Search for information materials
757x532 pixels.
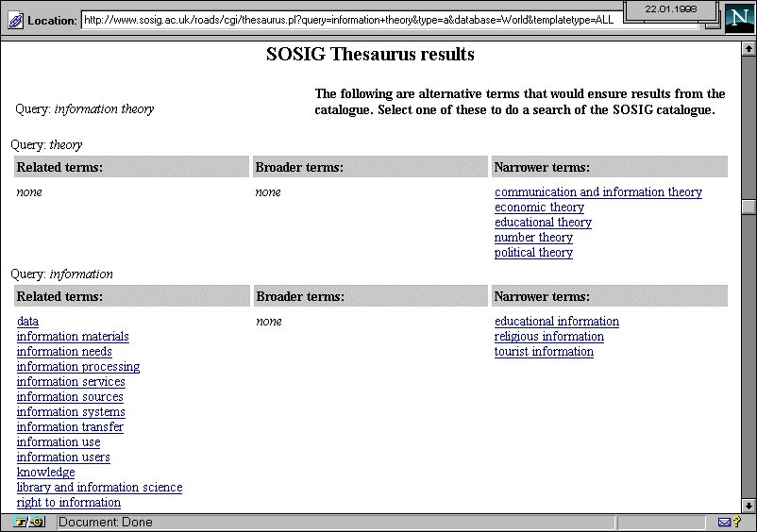coord(73,336)
